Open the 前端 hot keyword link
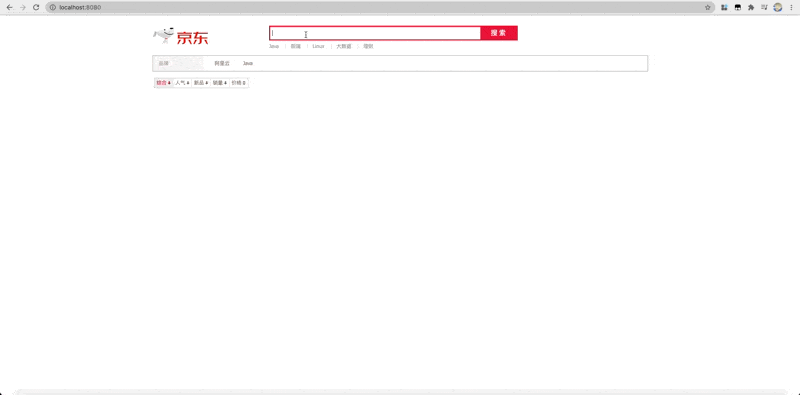Screen dimensions: 800x395 tap(295, 46)
